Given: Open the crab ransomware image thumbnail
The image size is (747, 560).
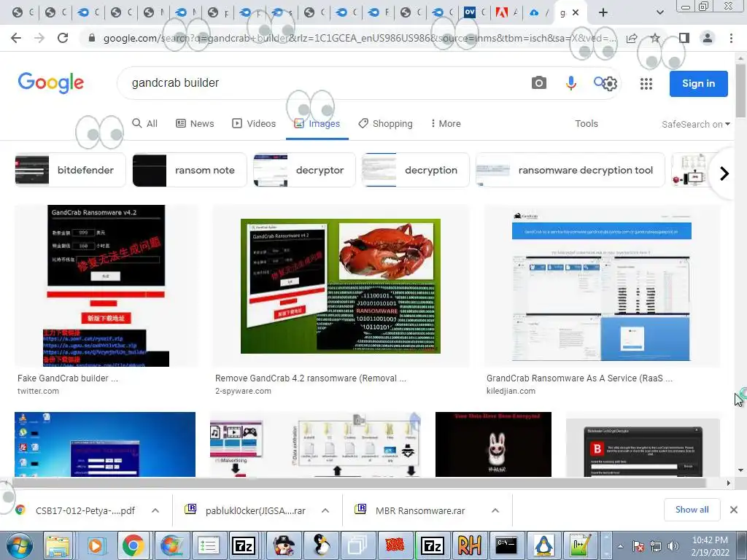Looking at the screenshot, I should pos(341,286).
